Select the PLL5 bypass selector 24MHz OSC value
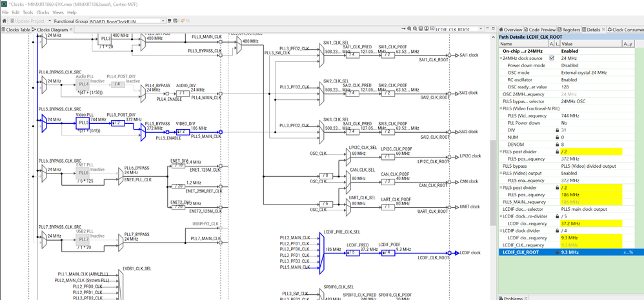 coord(574,101)
